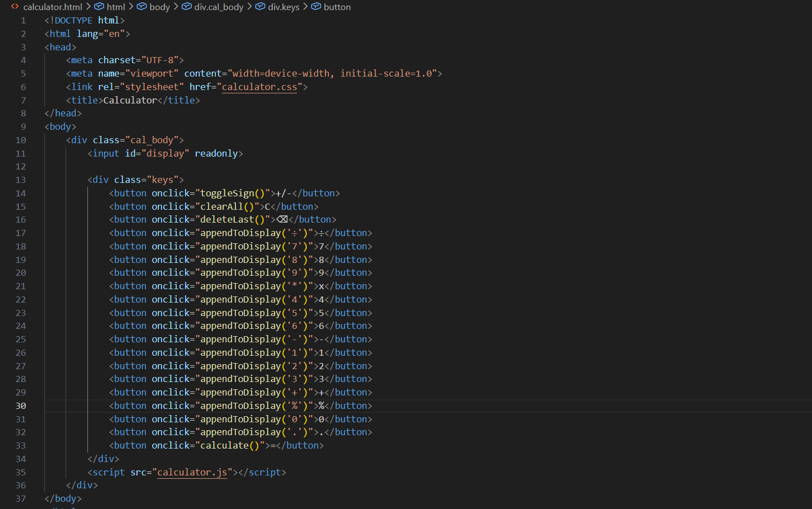Click appendToDisplay('6') on line 24
This screenshot has height=509, width=812.
(254, 326)
